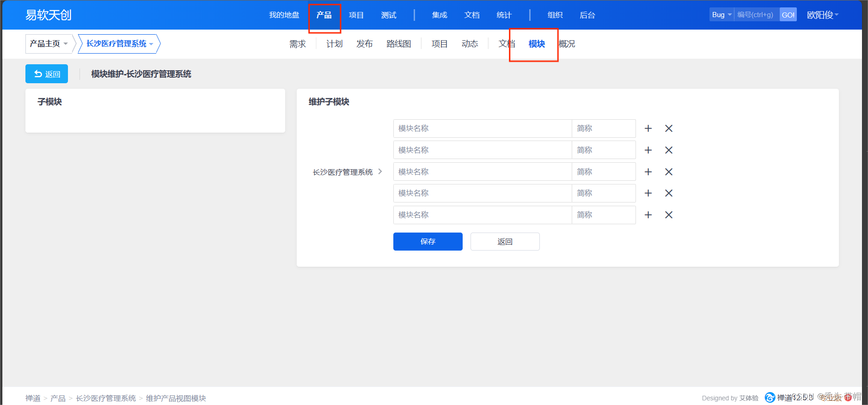This screenshot has height=405, width=868.
Task: Click the blue 返回 button with arrow
Action: pyautogui.click(x=47, y=74)
